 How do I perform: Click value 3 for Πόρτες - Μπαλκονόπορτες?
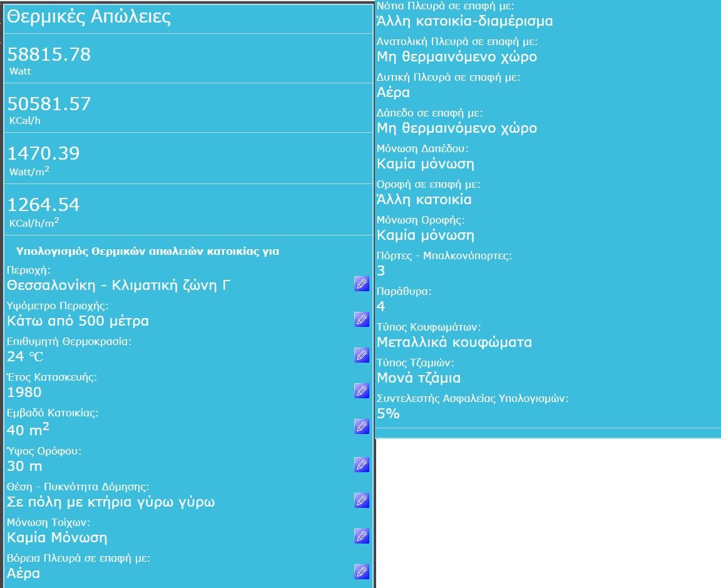[x=381, y=271]
